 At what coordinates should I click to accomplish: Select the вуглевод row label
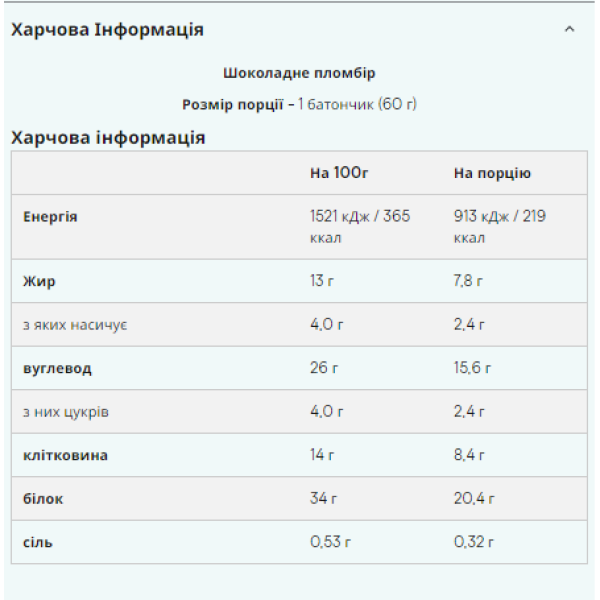tap(57, 368)
